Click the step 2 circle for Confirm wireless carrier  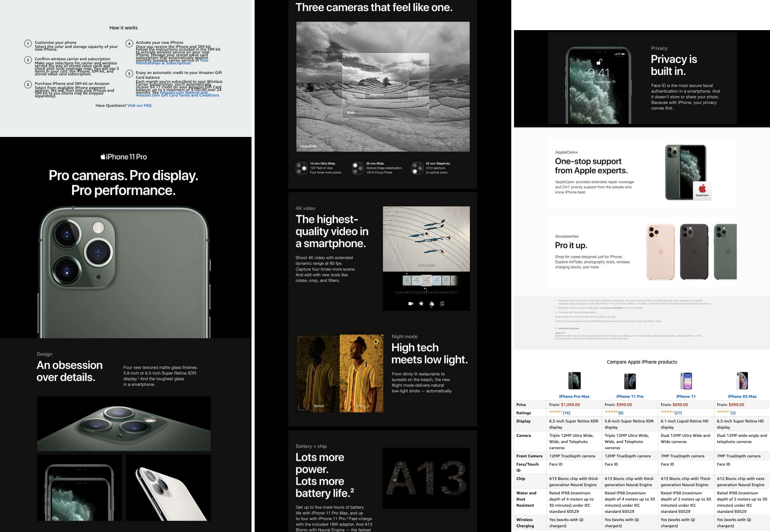[x=28, y=60]
